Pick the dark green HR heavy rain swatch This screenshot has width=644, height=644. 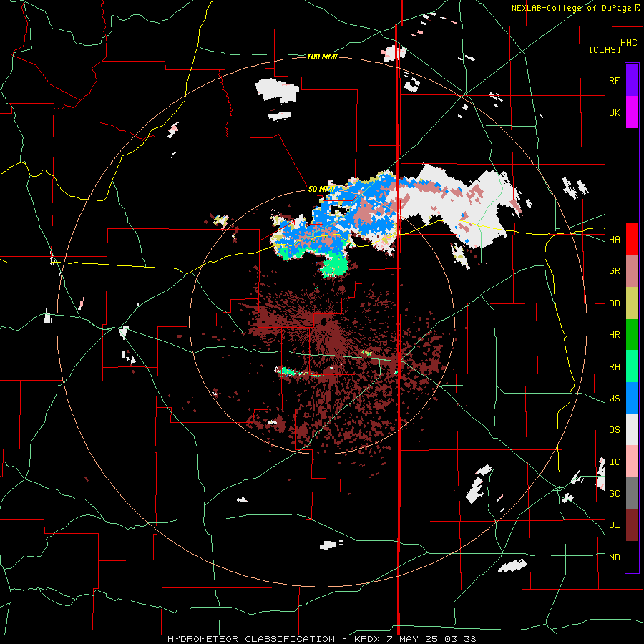pos(632,335)
